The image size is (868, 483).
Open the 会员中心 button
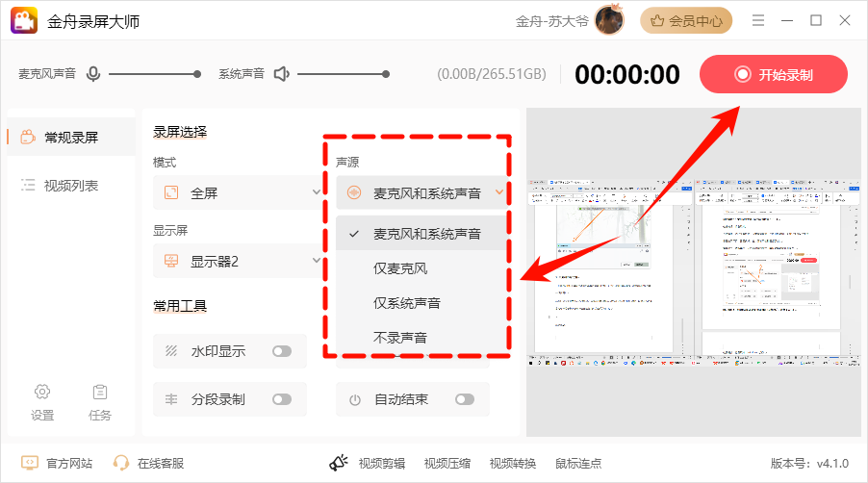(x=686, y=21)
